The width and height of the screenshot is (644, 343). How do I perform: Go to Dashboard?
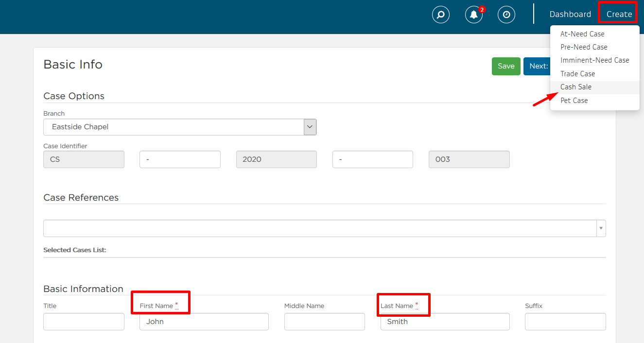pos(570,14)
